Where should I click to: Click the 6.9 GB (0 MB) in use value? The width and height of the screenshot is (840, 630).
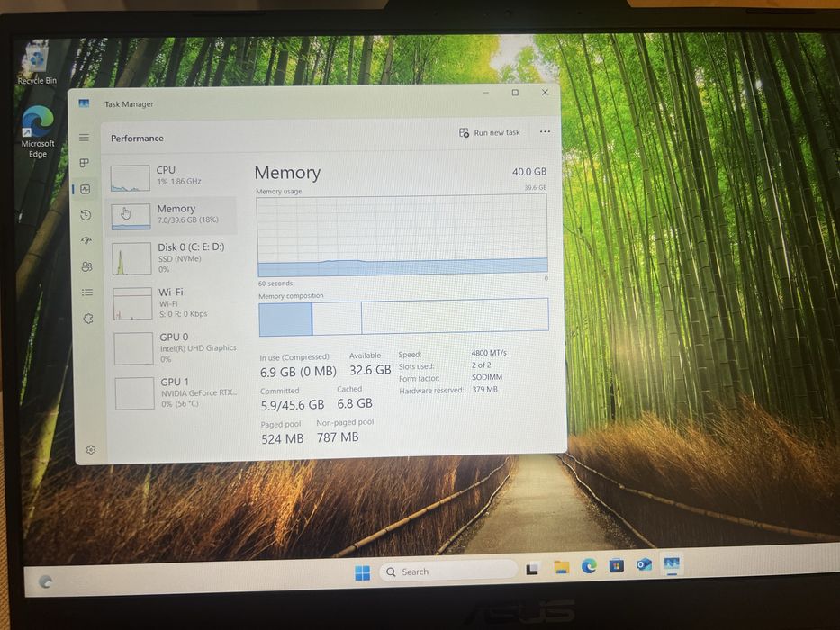[298, 371]
